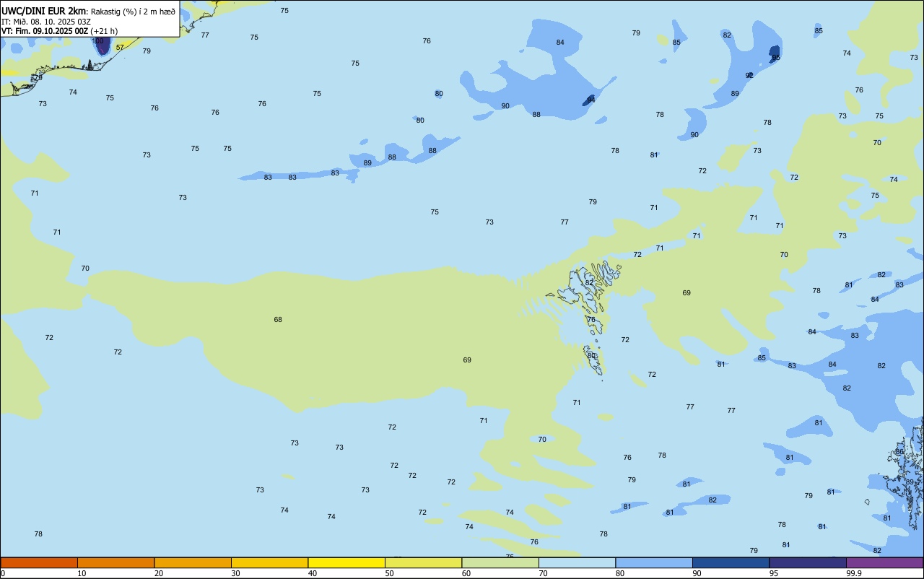Click the '95' legend tick label
Viewport: 924px width, 579px height.
pos(774,573)
